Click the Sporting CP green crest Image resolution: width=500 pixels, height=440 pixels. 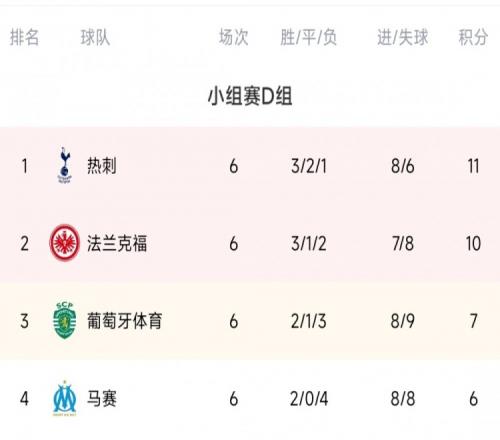tap(65, 320)
